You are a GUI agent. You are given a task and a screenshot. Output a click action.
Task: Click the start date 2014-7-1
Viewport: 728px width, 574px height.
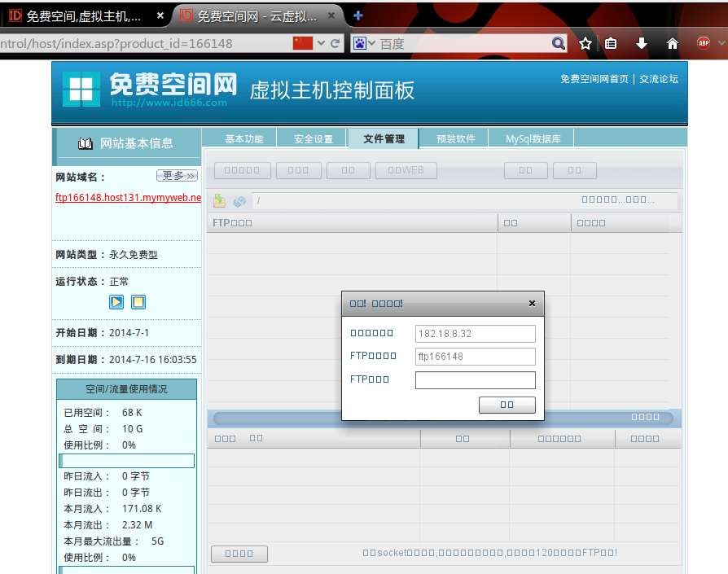pos(129,333)
